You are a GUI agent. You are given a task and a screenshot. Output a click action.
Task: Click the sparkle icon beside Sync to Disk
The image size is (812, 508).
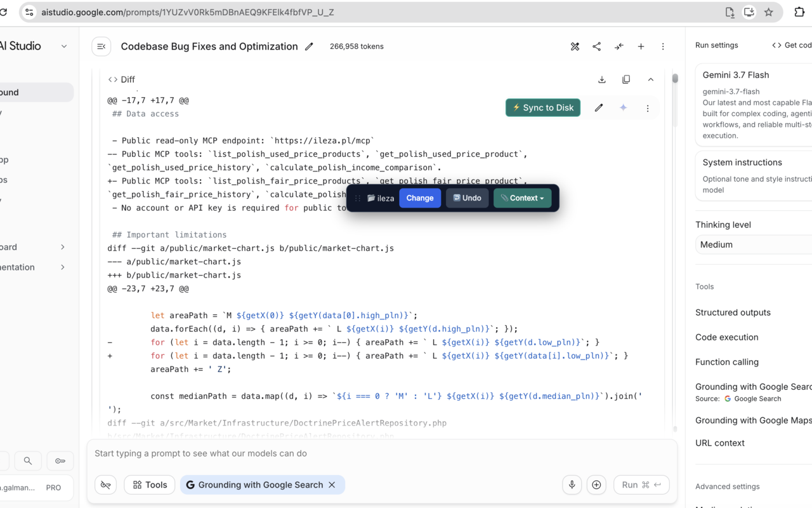623,108
